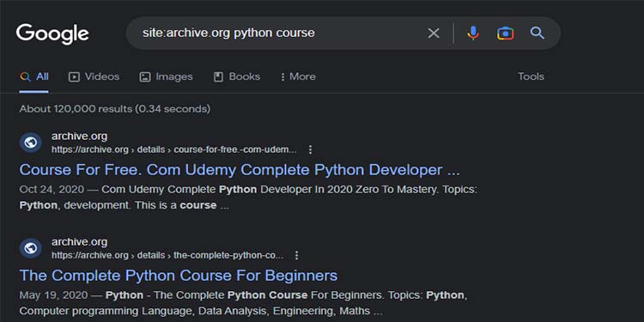This screenshot has height=322, width=644.
Task: Start voice search with the microphone icon
Action: point(473,33)
